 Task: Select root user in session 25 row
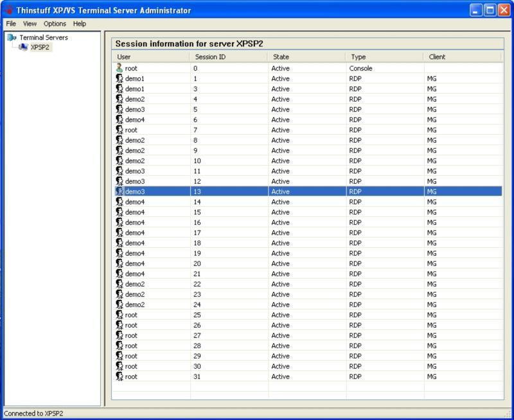click(x=131, y=315)
